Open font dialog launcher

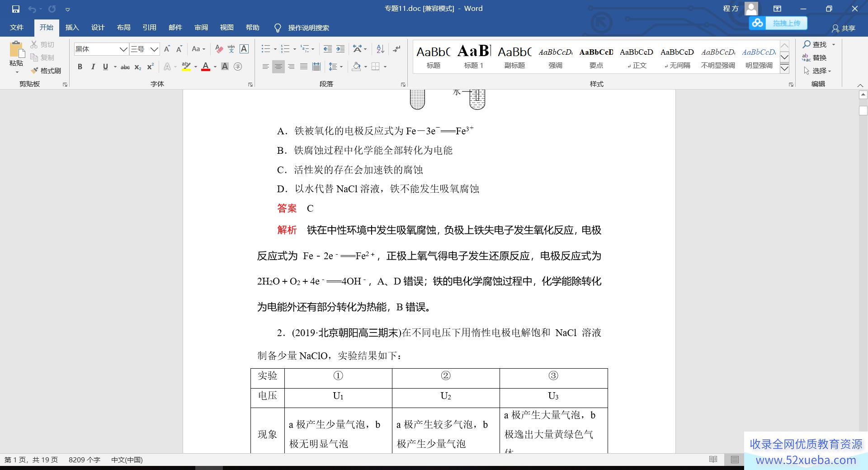coord(250,85)
